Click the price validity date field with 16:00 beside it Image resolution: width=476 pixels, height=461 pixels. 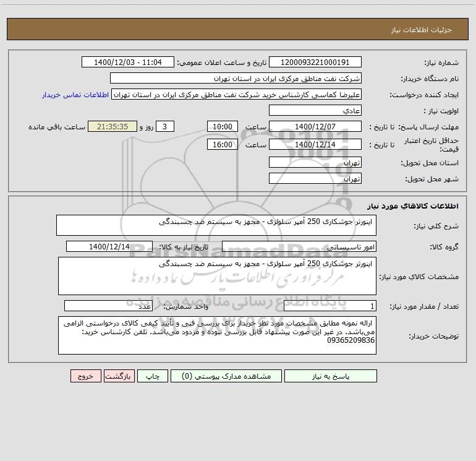point(315,144)
